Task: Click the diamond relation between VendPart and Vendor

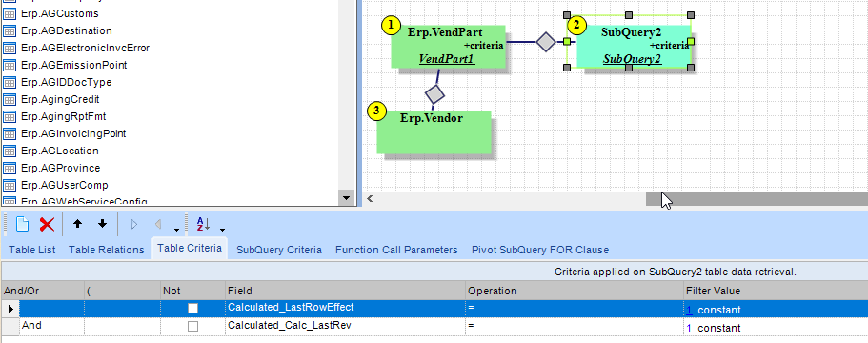Action: click(435, 94)
